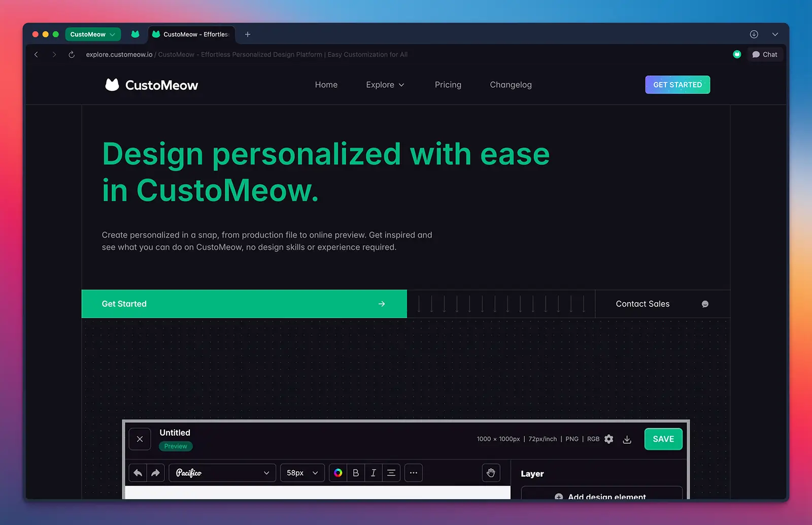Open the CustoMeow workspace dropdown
Image resolution: width=812 pixels, height=525 pixels.
(93, 34)
